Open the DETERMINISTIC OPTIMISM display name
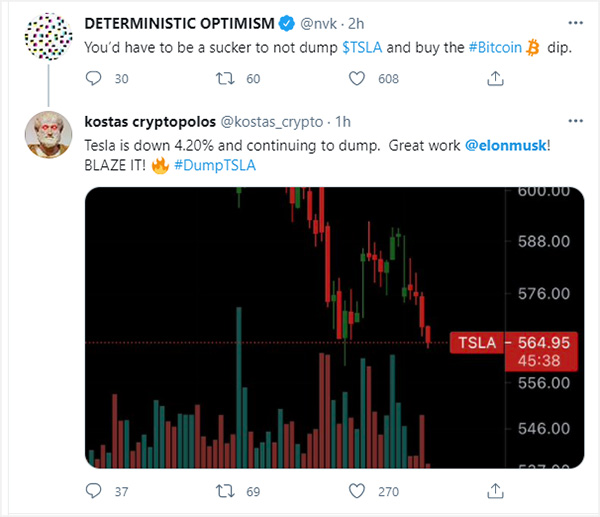The height and width of the screenshot is (517, 600). pyautogui.click(x=179, y=24)
